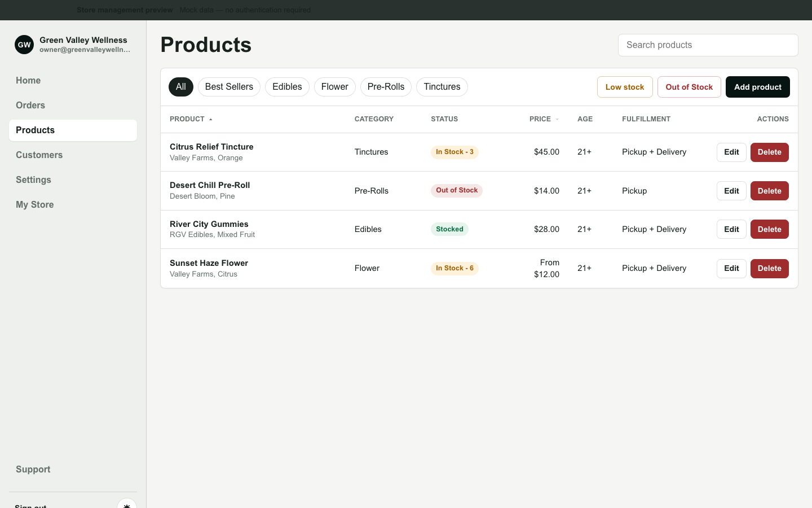Click the $28.00 price
812x508 pixels.
click(546, 229)
